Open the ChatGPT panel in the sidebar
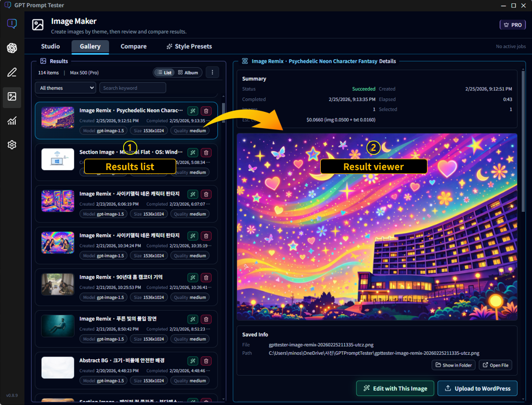The image size is (532, 405). [x=12, y=48]
